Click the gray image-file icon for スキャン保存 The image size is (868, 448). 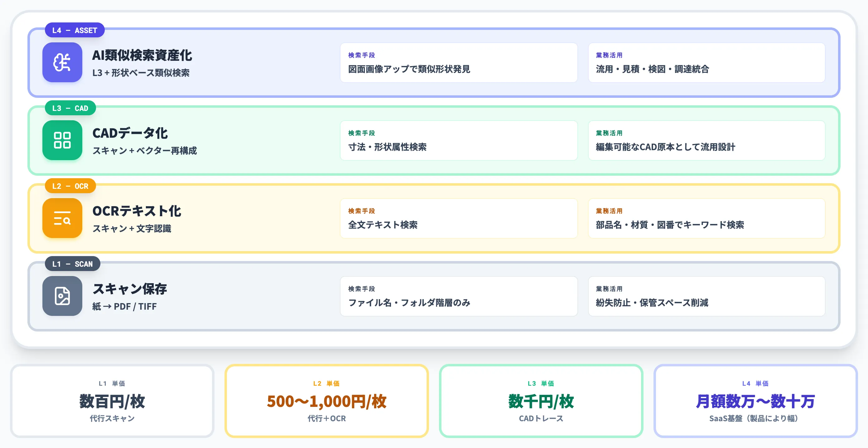pos(62,296)
